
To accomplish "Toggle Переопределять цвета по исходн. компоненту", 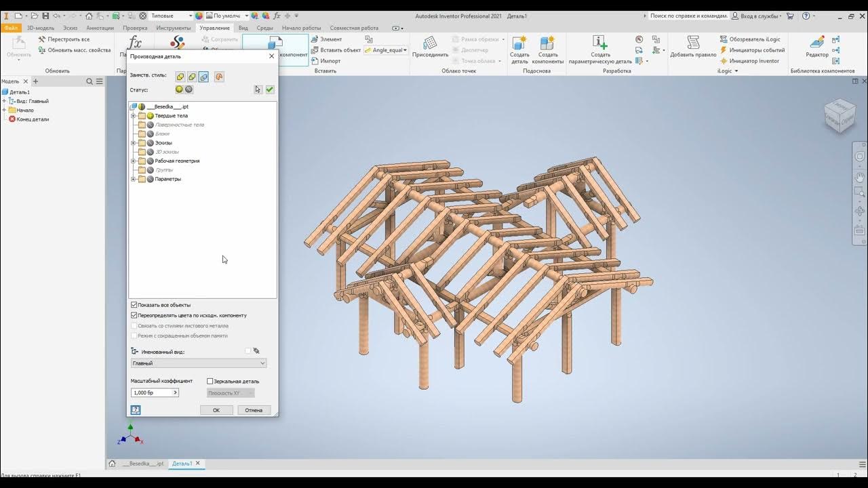I will pos(134,315).
